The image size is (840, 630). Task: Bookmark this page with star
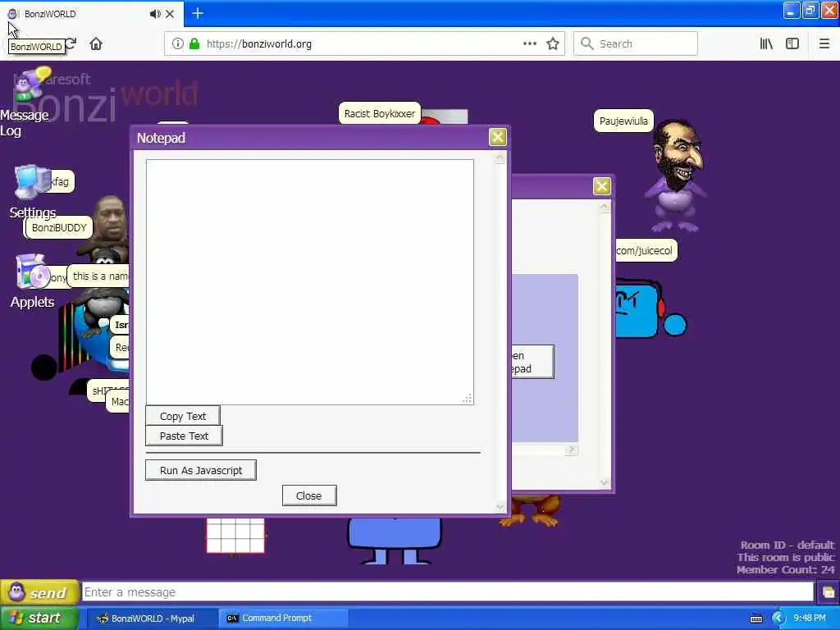(553, 44)
